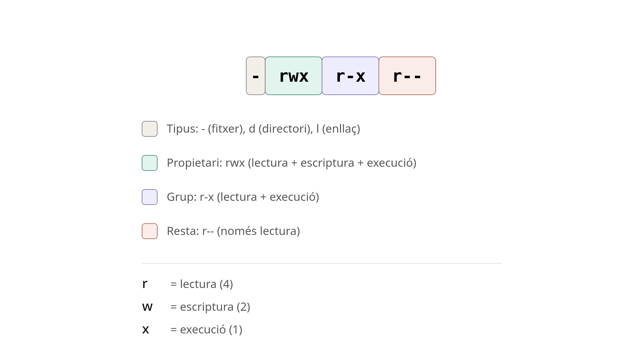The width and height of the screenshot is (644, 360).
Task: Click the Tipus file type description text
Action: [264, 129]
